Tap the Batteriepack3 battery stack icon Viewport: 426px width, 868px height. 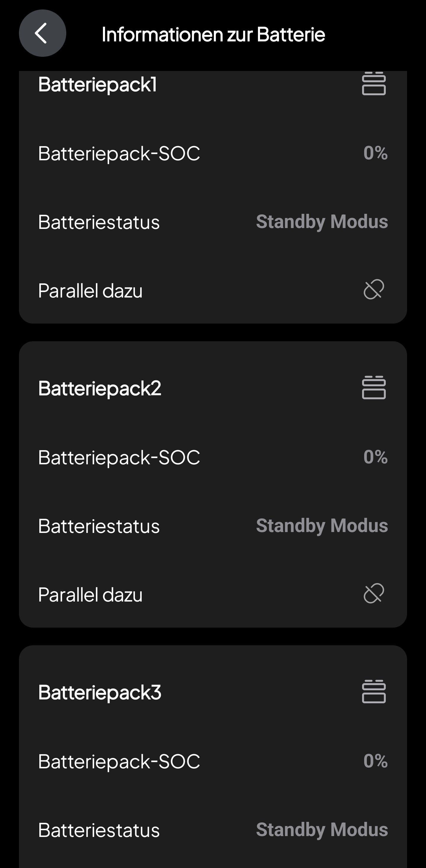point(374,692)
